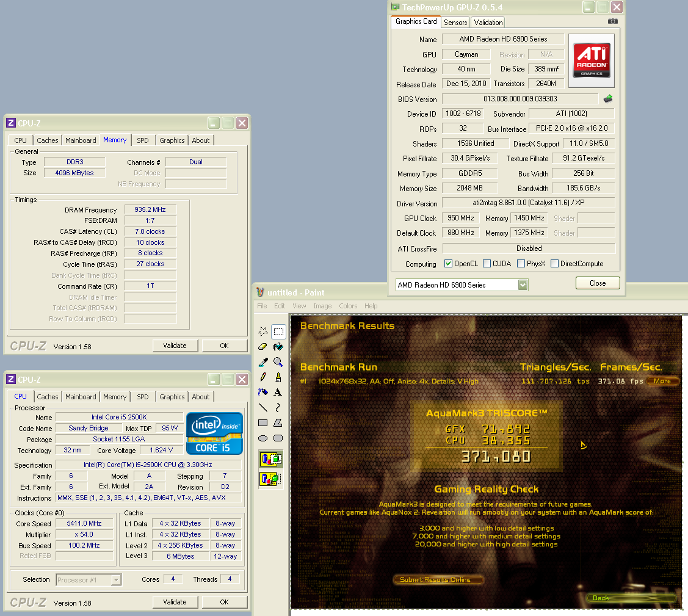Select the Rounded Rectangle tool in Paint
Image resolution: width=688 pixels, height=616 pixels.
pyautogui.click(x=278, y=438)
